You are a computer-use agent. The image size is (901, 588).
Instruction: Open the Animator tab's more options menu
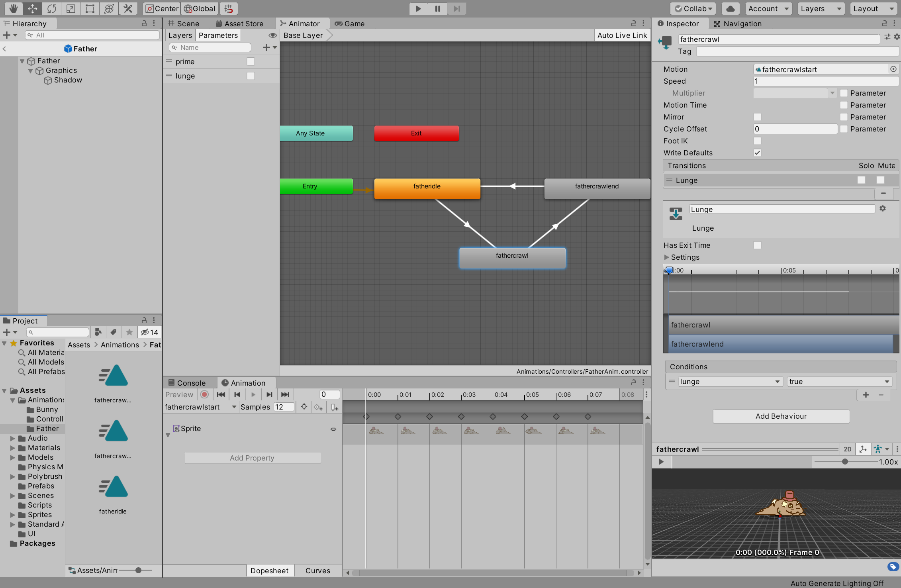click(643, 24)
